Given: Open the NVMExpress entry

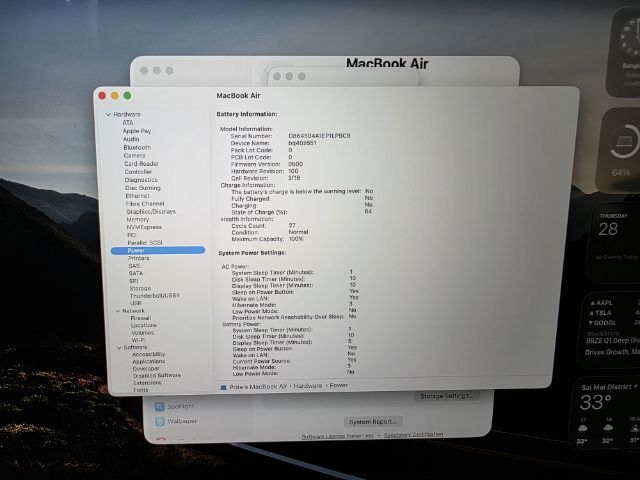Looking at the screenshot, I should [x=144, y=227].
